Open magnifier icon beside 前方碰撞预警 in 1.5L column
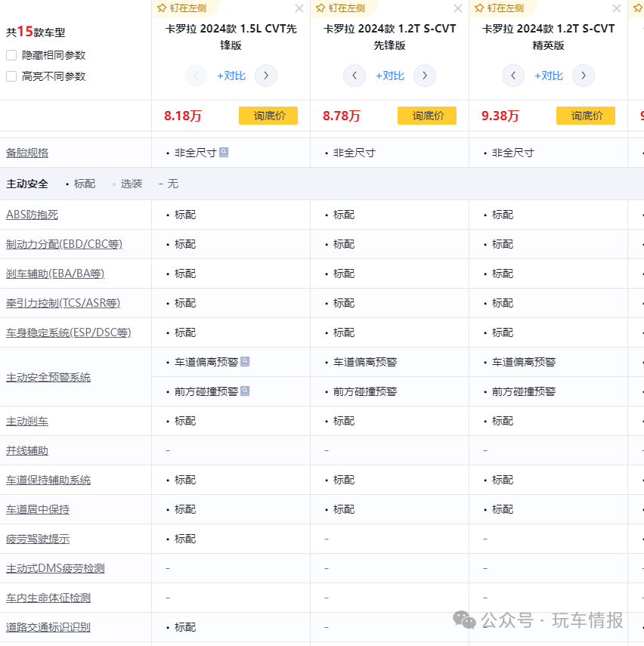This screenshot has height=646, width=644. pyautogui.click(x=245, y=391)
